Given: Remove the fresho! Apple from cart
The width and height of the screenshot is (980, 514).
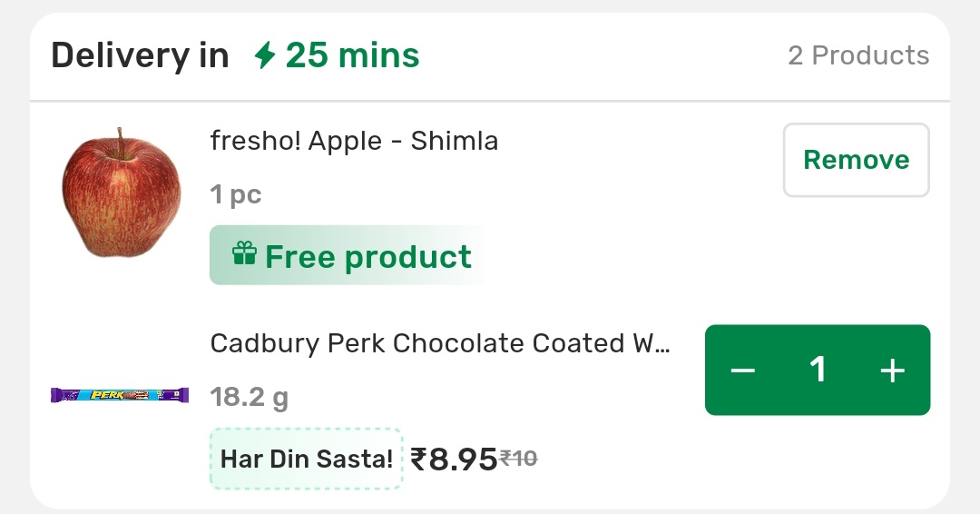Looking at the screenshot, I should [x=856, y=160].
